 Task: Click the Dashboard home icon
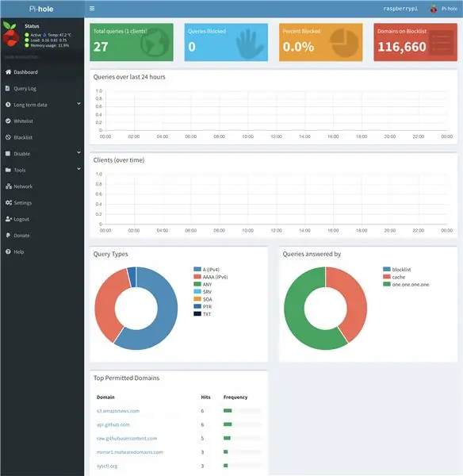pyautogui.click(x=8, y=72)
